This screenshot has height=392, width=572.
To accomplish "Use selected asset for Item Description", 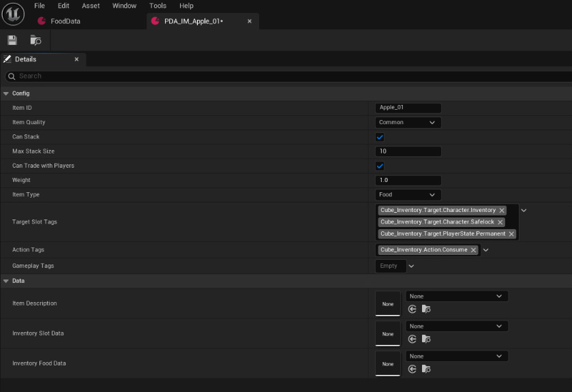I will click(412, 310).
